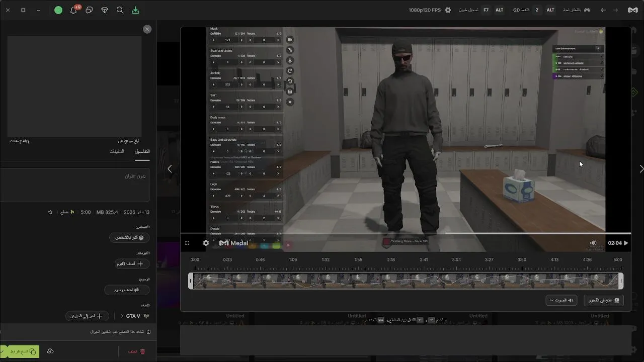Click the title field with placeholder بدون عنوان
The height and width of the screenshot is (362, 644).
click(x=75, y=185)
